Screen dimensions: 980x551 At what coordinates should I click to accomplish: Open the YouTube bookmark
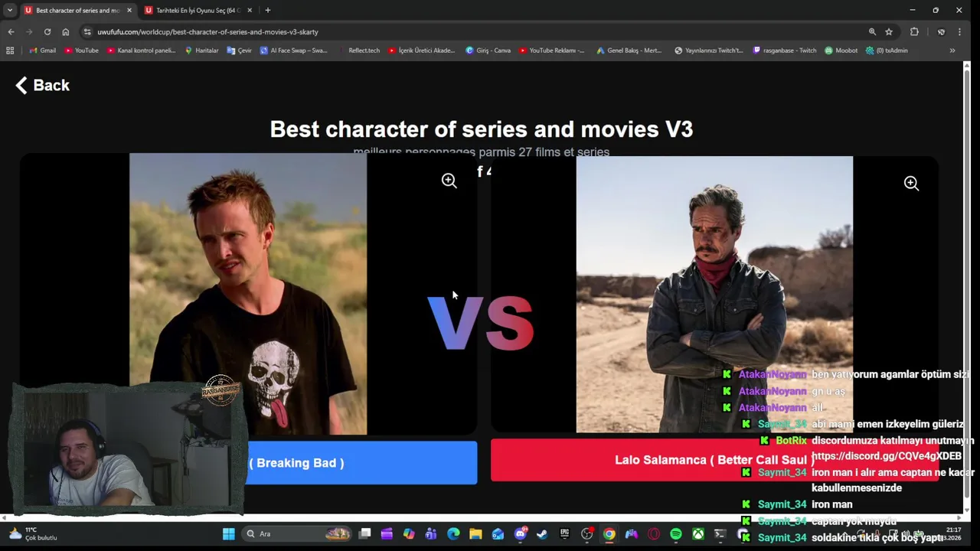tap(81, 51)
